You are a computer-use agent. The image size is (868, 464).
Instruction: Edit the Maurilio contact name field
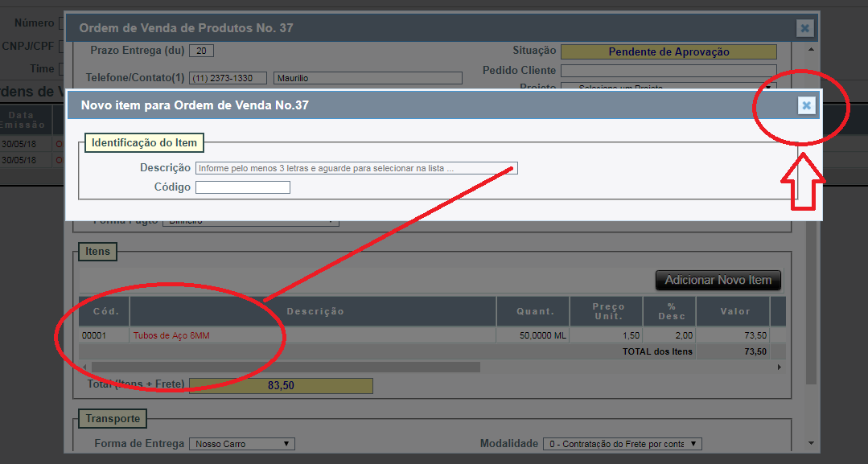(368, 78)
